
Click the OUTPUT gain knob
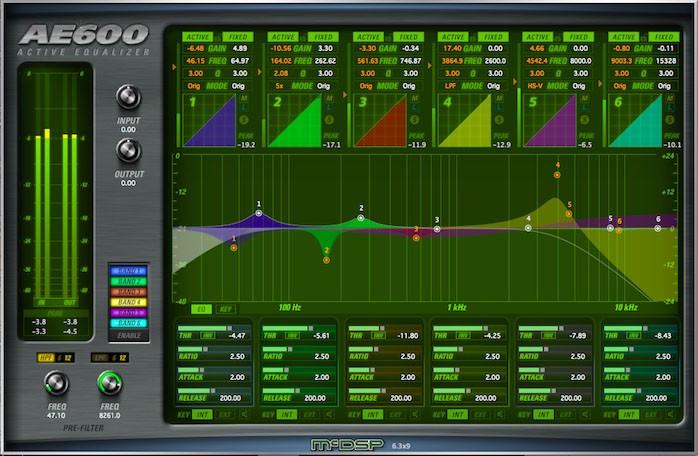tap(128, 151)
